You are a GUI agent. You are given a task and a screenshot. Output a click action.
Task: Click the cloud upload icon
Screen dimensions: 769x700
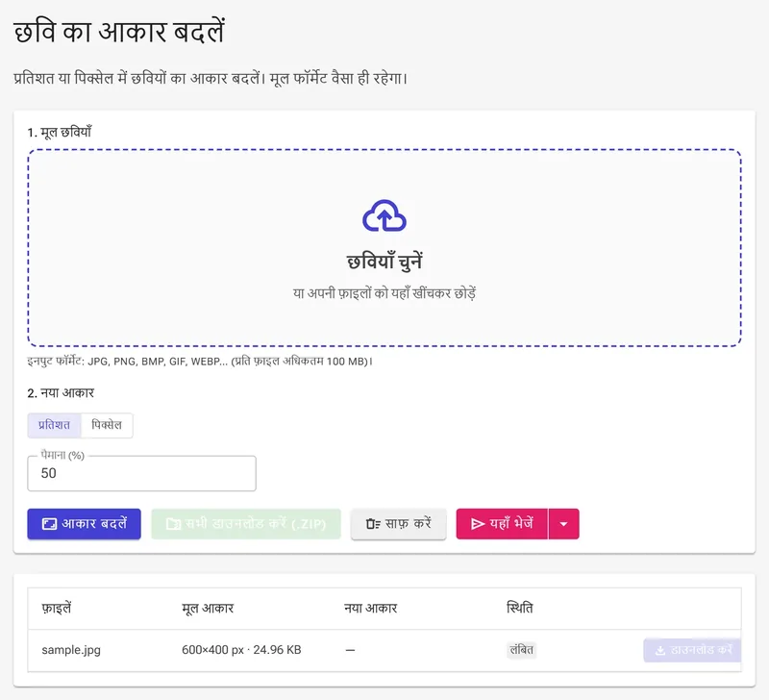pyautogui.click(x=384, y=215)
